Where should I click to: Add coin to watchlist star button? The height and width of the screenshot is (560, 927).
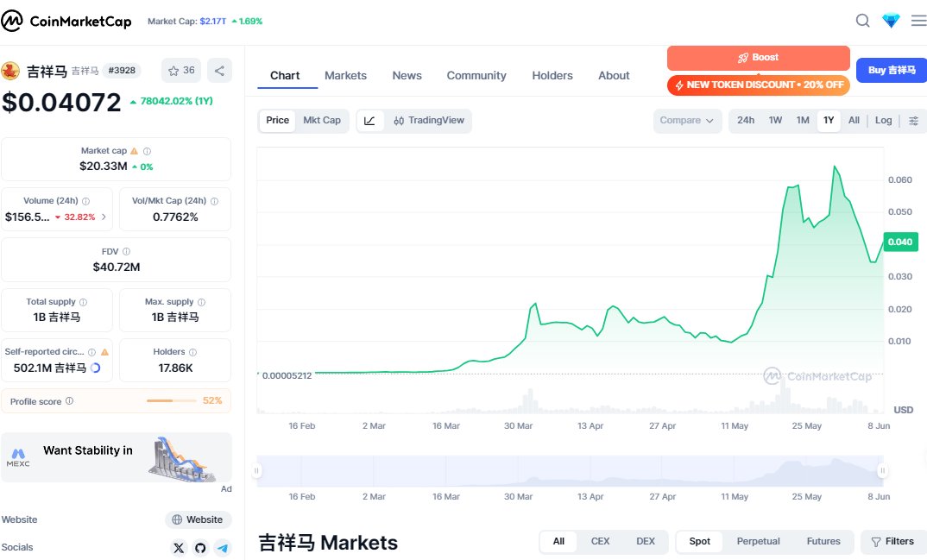coord(181,70)
